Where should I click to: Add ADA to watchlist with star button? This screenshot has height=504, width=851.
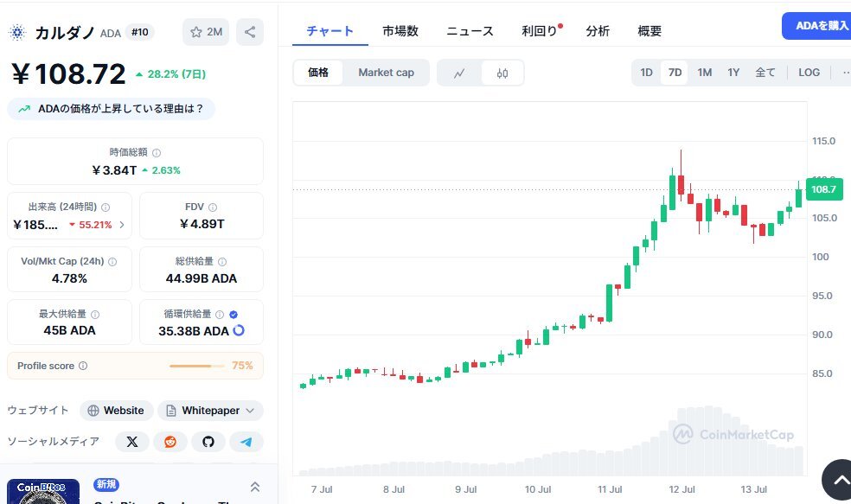point(206,32)
